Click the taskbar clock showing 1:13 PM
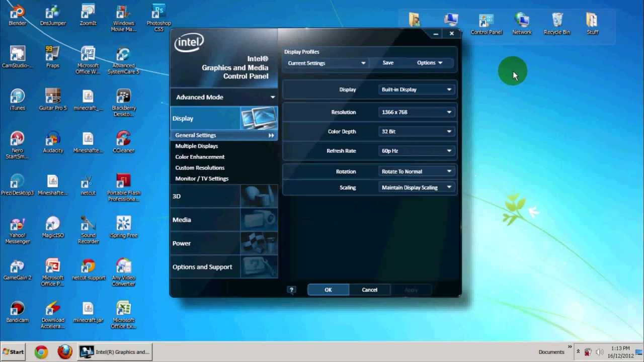The width and height of the screenshot is (644, 362). click(620, 352)
